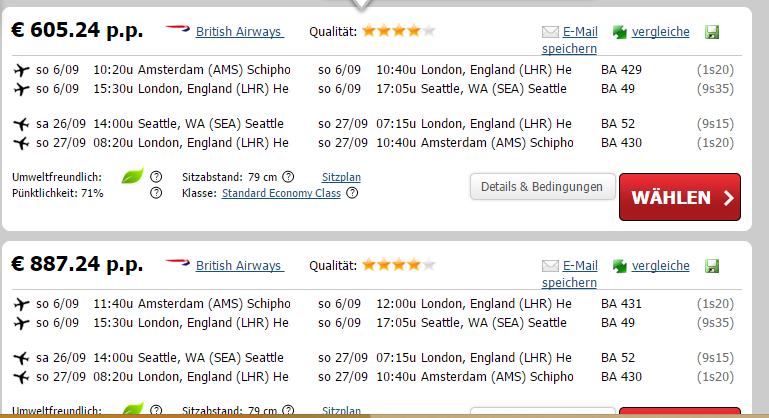The image size is (769, 418).
Task: Click the envelope icon on the €605.24 offer
Action: 550,32
